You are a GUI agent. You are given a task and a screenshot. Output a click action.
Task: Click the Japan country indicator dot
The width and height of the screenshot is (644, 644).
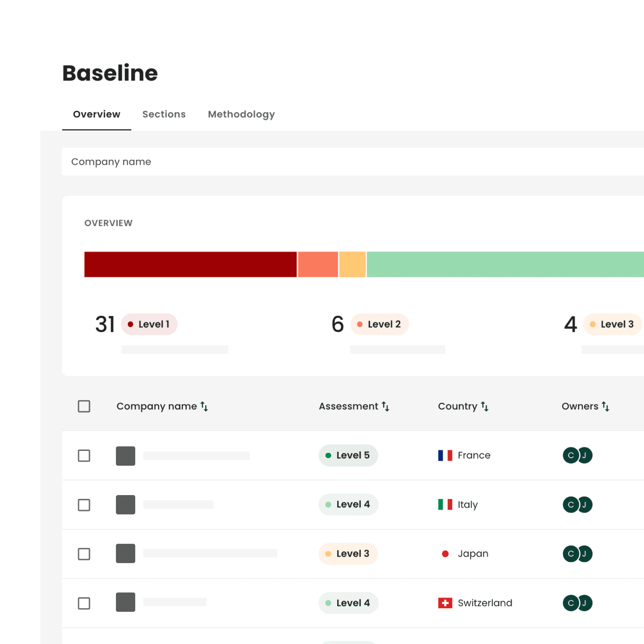tap(445, 553)
